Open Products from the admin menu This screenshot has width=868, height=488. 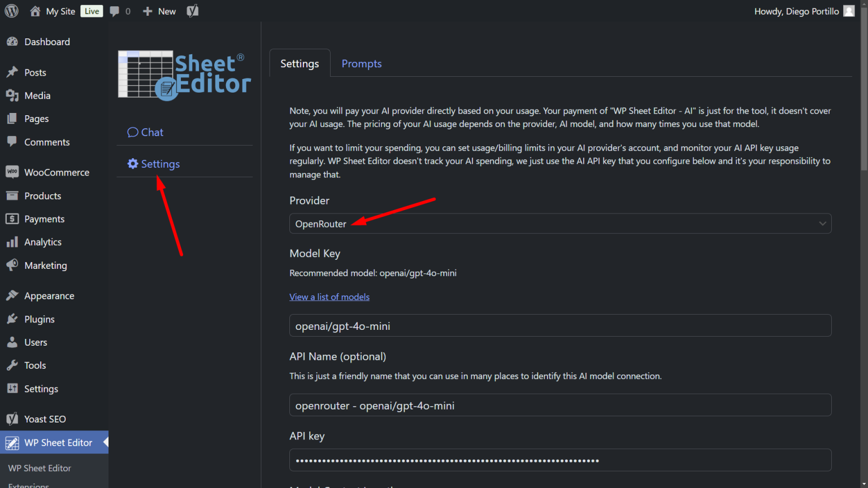42,195
